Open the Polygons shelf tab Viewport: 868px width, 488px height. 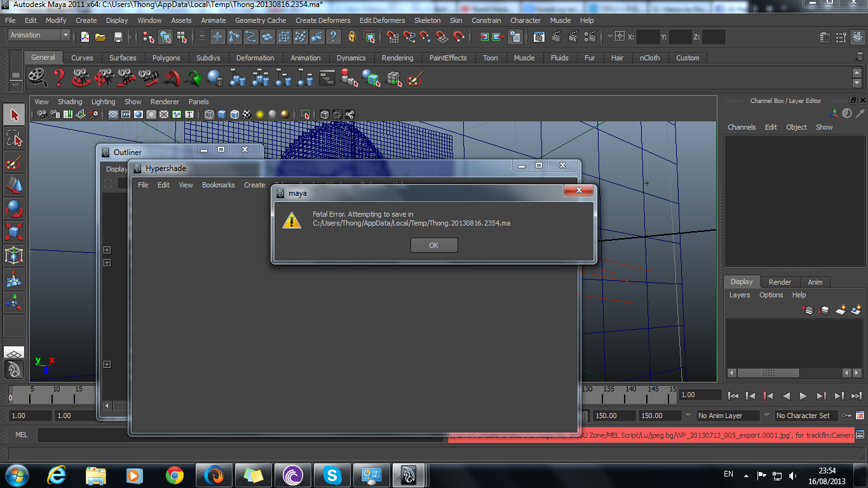pos(166,58)
